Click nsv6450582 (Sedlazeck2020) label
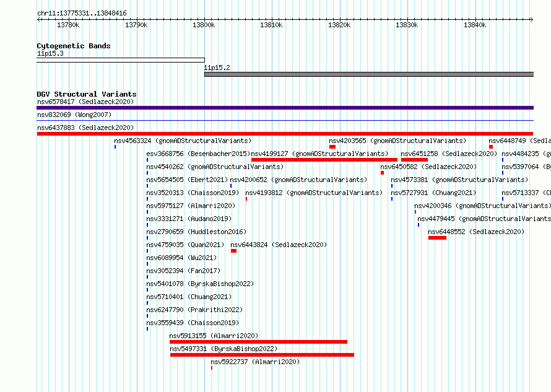 pyautogui.click(x=428, y=167)
